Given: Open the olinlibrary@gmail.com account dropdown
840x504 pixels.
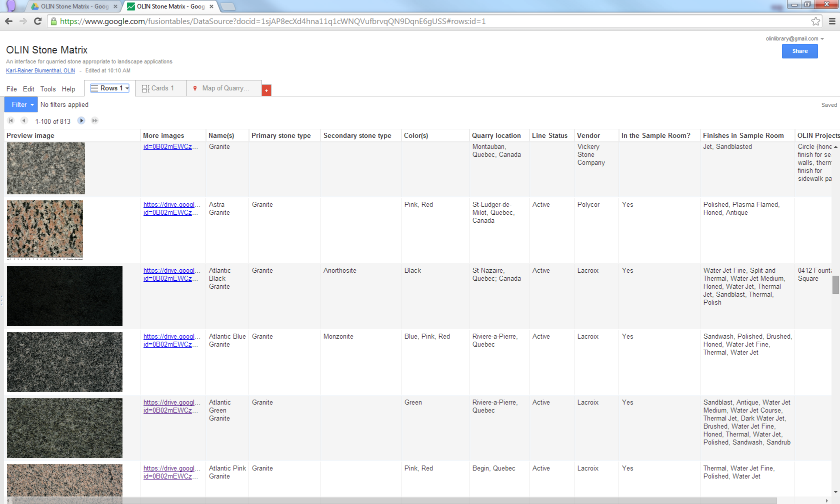Looking at the screenshot, I should [795, 38].
